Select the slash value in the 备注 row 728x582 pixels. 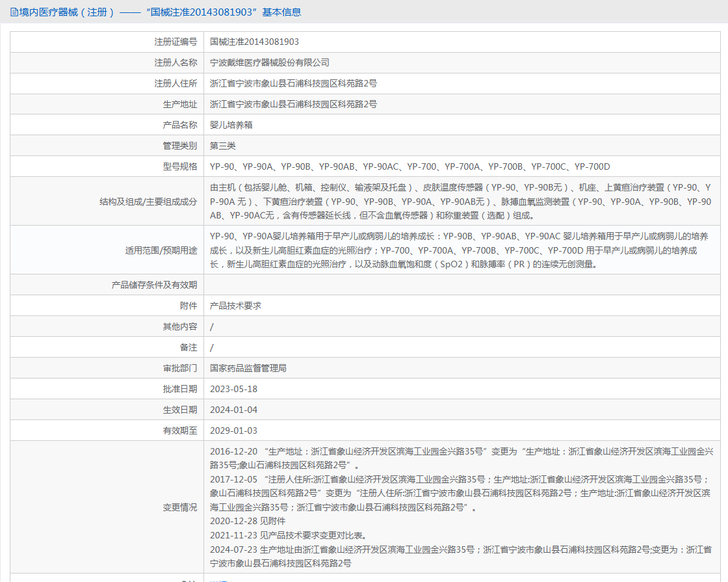[x=212, y=348]
